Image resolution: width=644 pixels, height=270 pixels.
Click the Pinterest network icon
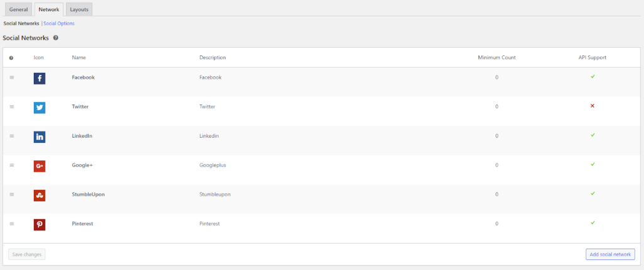tap(40, 225)
